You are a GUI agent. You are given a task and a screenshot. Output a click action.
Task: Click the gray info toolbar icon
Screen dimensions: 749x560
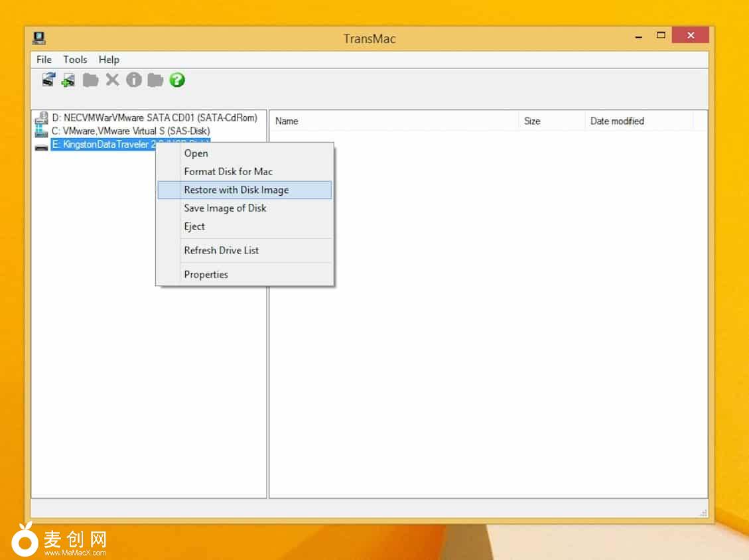(x=134, y=80)
